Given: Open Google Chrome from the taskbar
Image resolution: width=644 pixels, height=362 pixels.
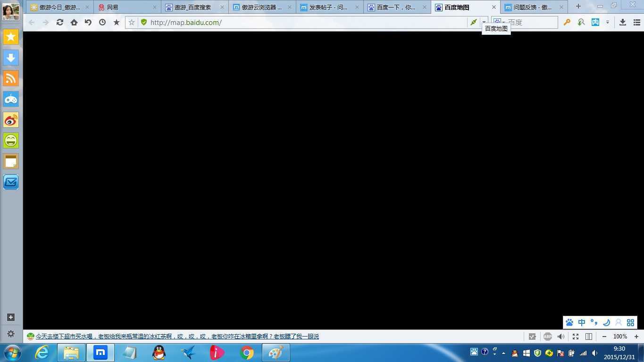Looking at the screenshot, I should tap(247, 353).
